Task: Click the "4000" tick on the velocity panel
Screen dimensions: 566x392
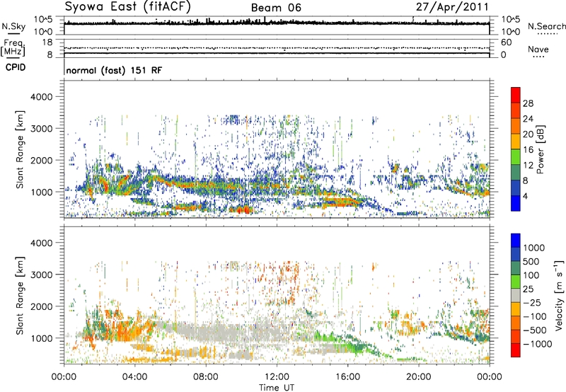Action: pyautogui.click(x=41, y=243)
